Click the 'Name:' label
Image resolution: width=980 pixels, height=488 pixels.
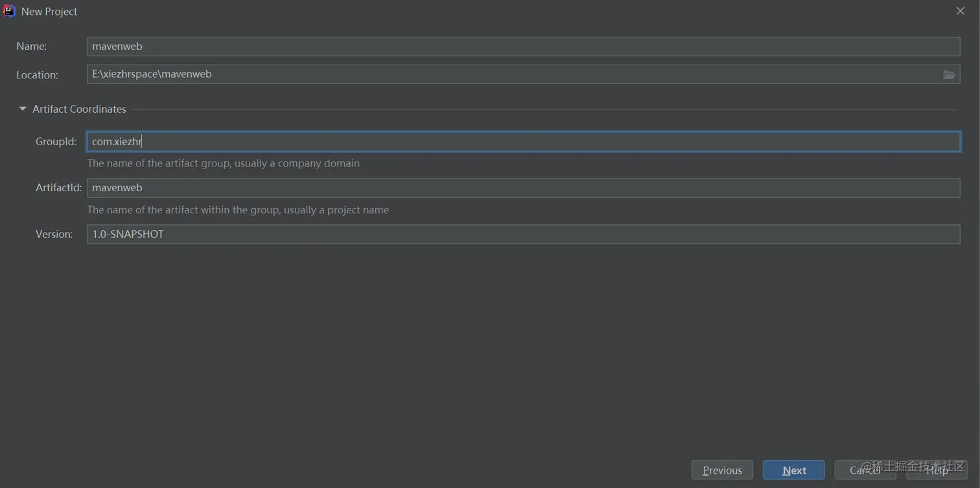pos(31,46)
